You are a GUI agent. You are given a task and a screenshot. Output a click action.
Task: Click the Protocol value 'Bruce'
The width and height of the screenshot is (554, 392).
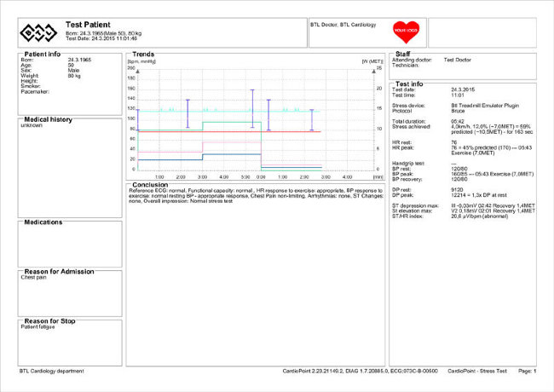pyautogui.click(x=458, y=111)
